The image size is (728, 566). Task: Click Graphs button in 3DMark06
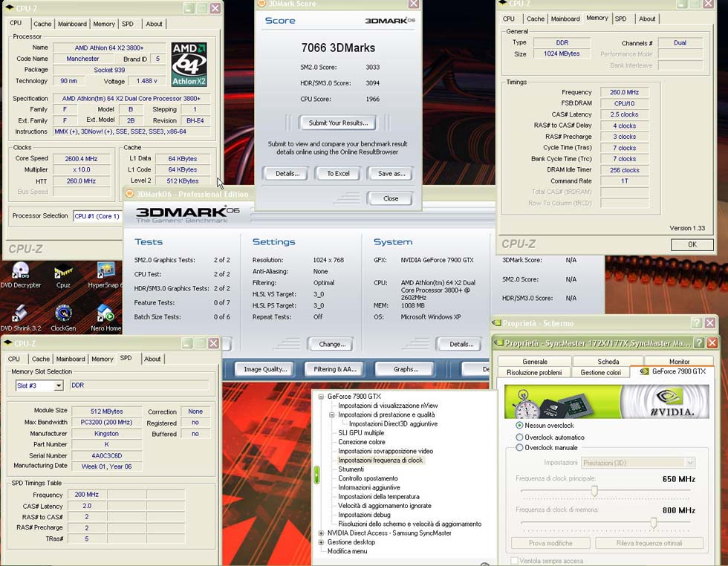click(x=406, y=369)
